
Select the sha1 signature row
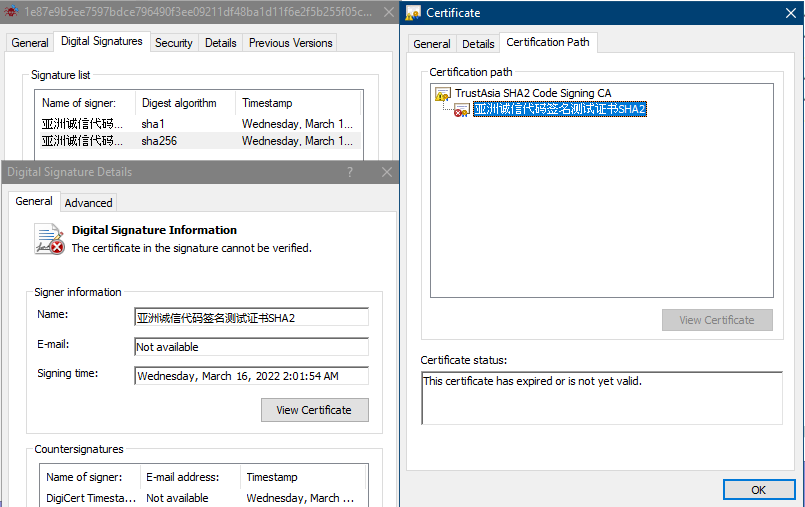(x=200, y=124)
